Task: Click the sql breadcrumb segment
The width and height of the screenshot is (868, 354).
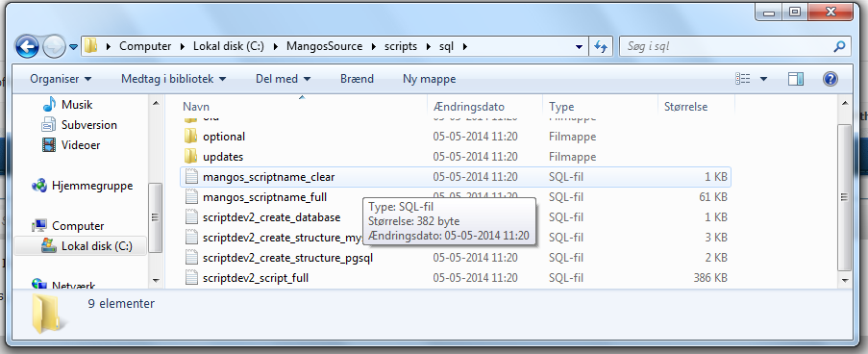Action: [x=446, y=46]
